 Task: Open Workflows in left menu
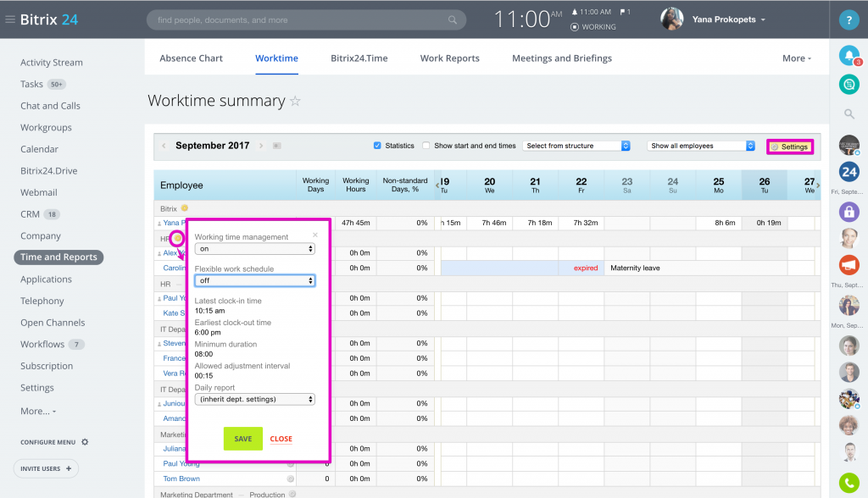coord(42,344)
